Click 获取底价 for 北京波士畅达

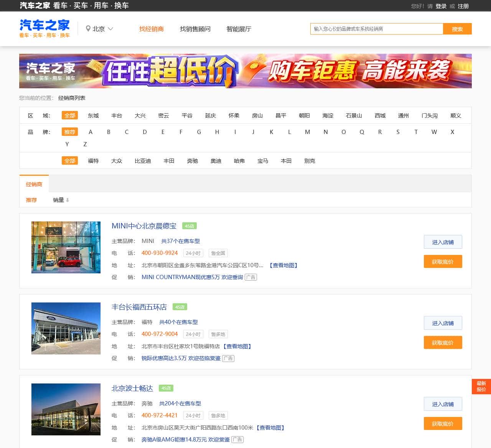click(443, 424)
